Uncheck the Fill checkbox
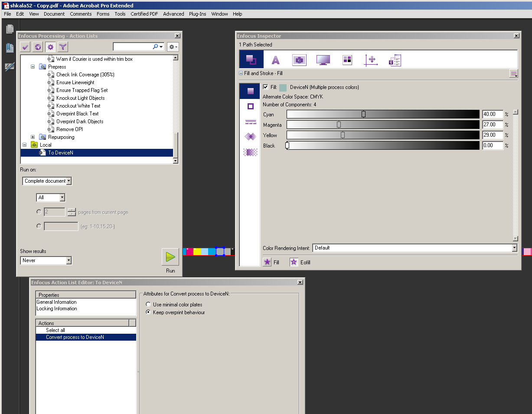532x414 pixels. coord(265,87)
